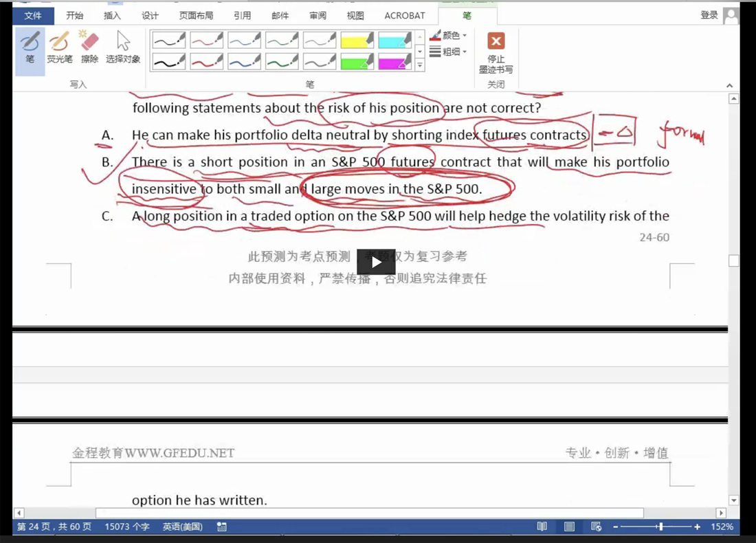This screenshot has height=543, width=756.
Task: Click the zoom slider handle
Action: coord(660,527)
